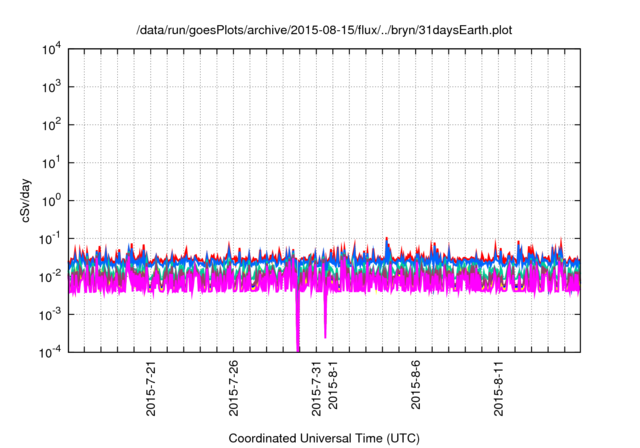
Task: Select the 2015-7-21 date label
Action: tap(151, 388)
